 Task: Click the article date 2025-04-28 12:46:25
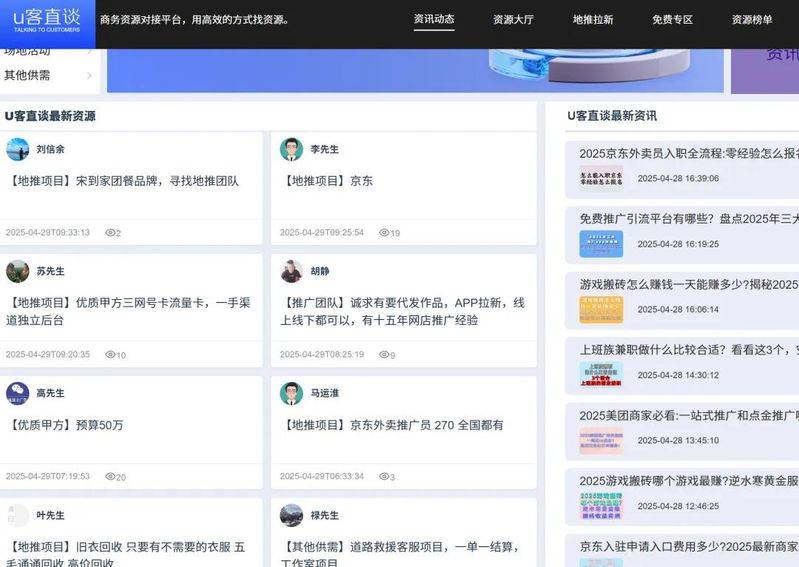tap(678, 506)
